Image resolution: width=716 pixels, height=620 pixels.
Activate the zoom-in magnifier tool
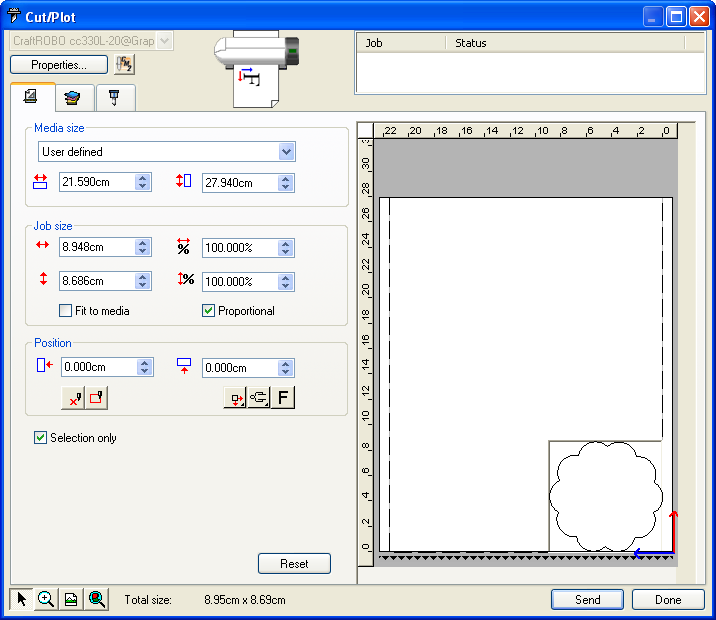point(46,599)
